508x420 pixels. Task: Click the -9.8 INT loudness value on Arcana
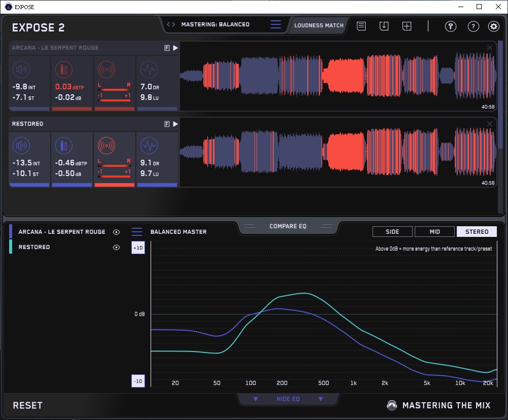click(24, 87)
